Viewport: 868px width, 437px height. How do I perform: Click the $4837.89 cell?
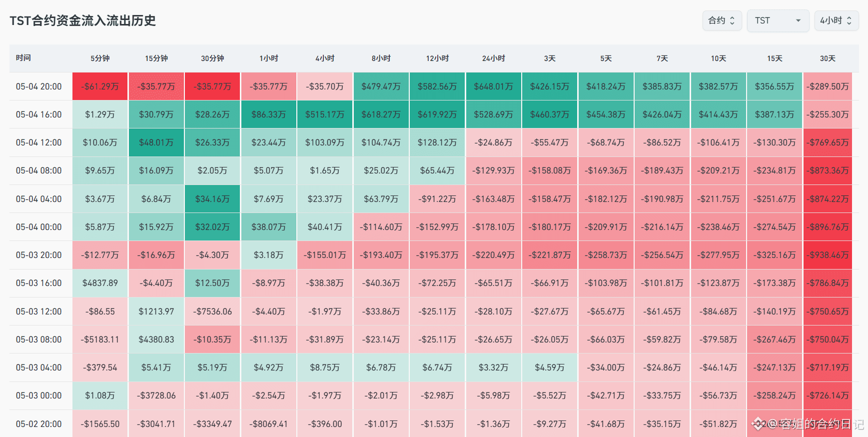tap(100, 283)
